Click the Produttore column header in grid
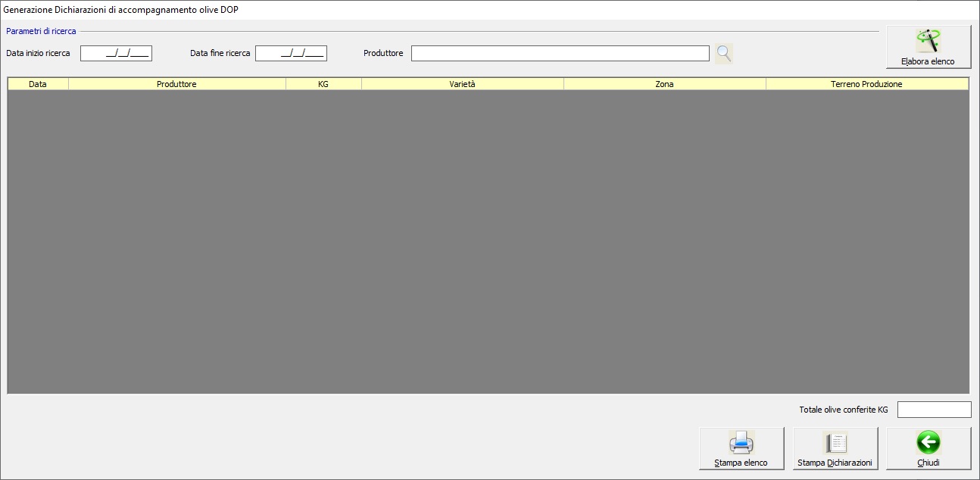 tap(176, 84)
